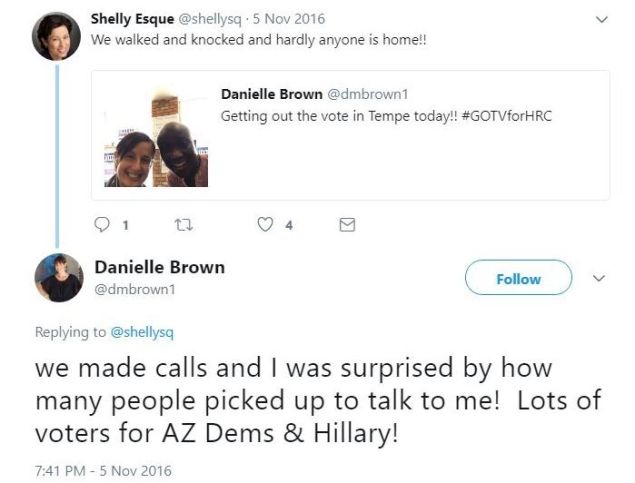Open the @shellysq reply mention link
Viewport: 635px width, 483px height.
click(x=142, y=332)
